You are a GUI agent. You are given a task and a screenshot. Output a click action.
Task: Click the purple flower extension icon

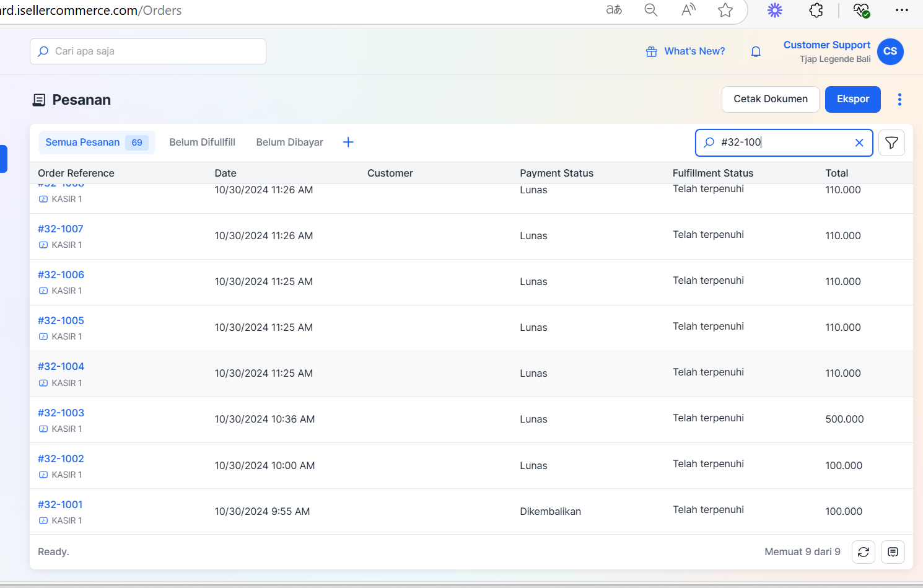click(x=775, y=10)
